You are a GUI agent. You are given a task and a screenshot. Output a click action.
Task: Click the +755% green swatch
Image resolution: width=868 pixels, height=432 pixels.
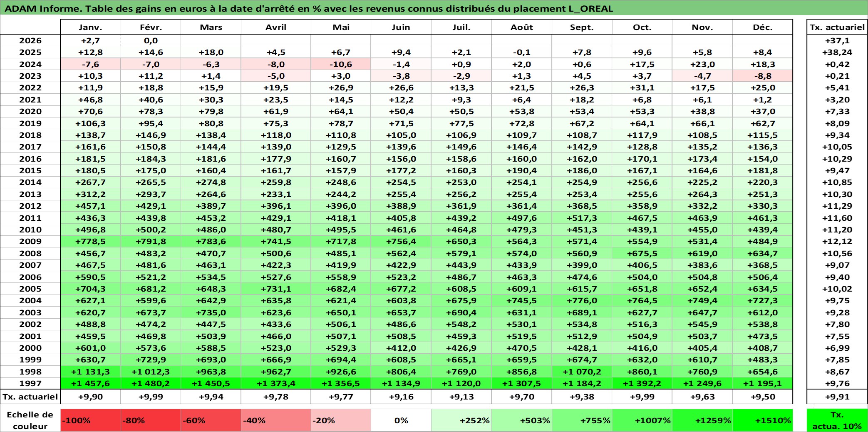[582, 420]
